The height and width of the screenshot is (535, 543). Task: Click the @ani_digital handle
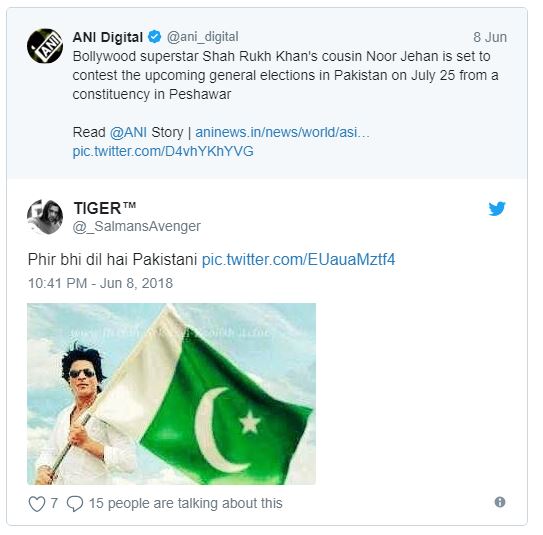tap(203, 37)
